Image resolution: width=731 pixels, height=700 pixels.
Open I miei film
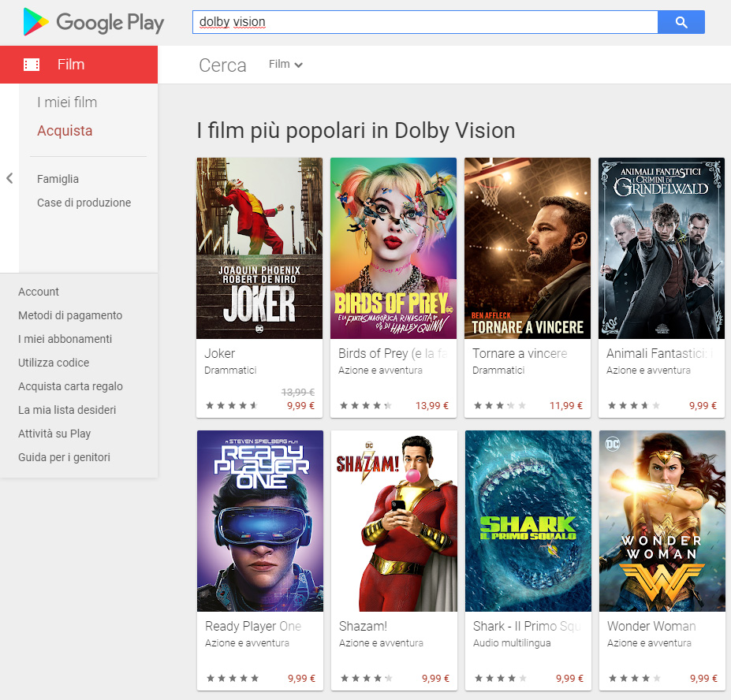click(x=67, y=102)
